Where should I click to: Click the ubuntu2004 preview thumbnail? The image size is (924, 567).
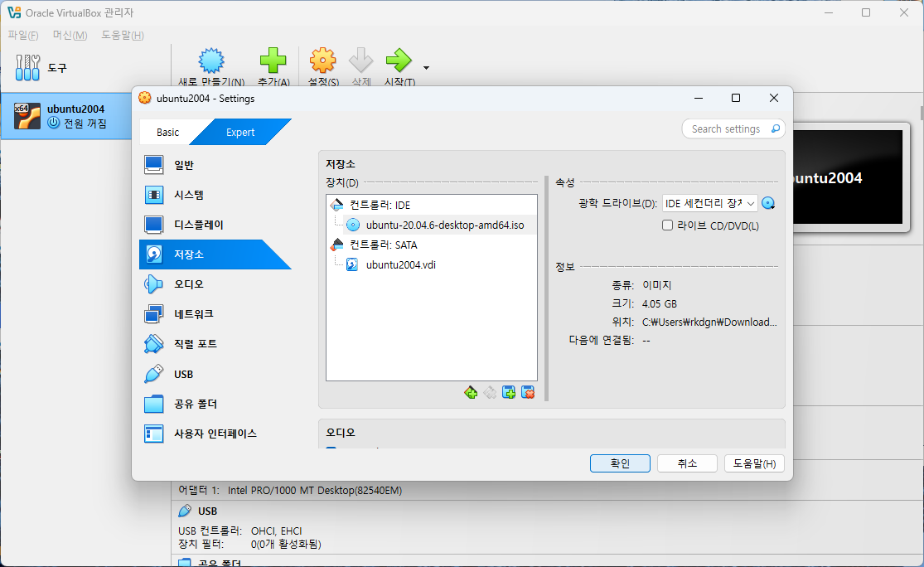pos(849,177)
